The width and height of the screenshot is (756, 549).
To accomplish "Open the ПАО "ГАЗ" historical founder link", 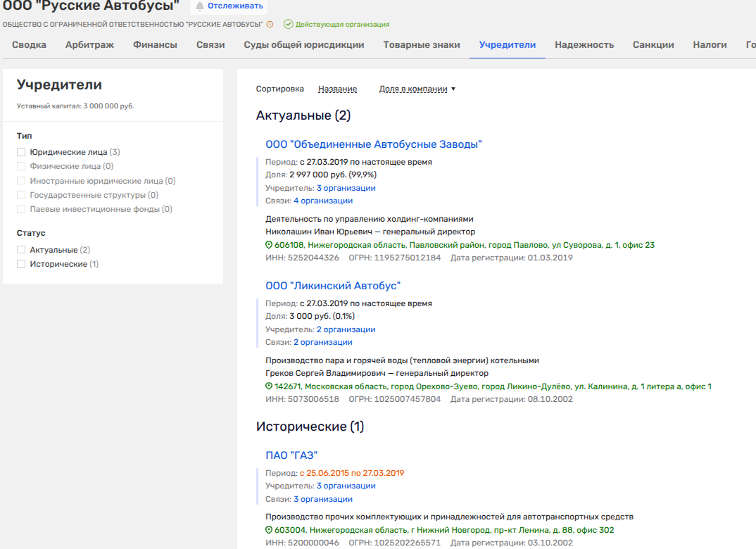I will [291, 455].
